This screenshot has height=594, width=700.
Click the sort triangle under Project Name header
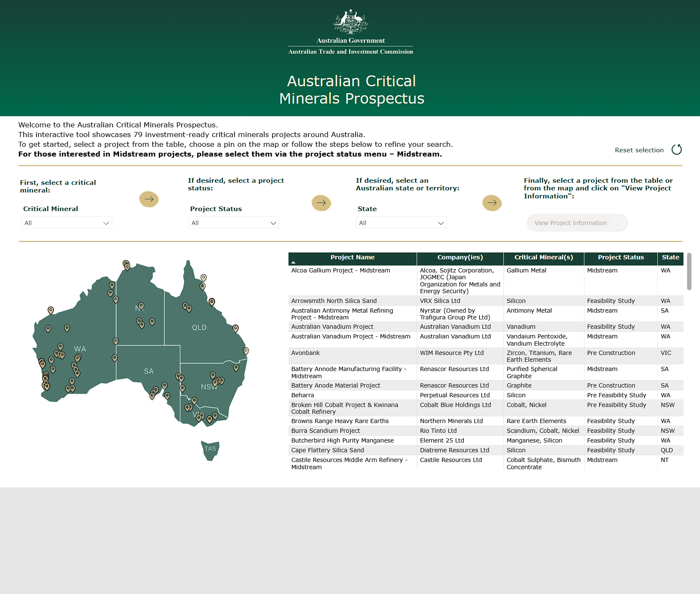tap(293, 263)
